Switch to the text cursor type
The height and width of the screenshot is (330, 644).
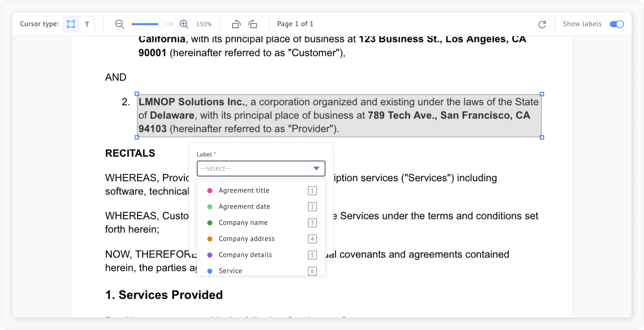[x=87, y=24]
